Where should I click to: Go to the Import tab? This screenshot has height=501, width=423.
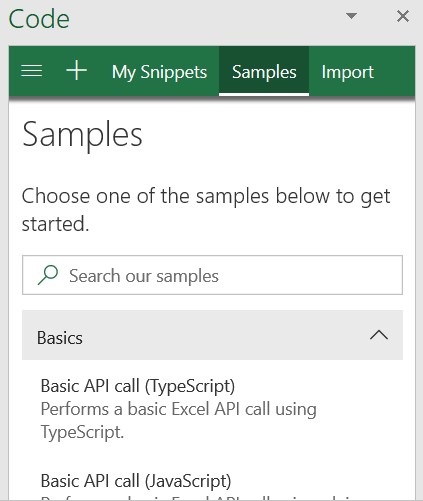[347, 72]
